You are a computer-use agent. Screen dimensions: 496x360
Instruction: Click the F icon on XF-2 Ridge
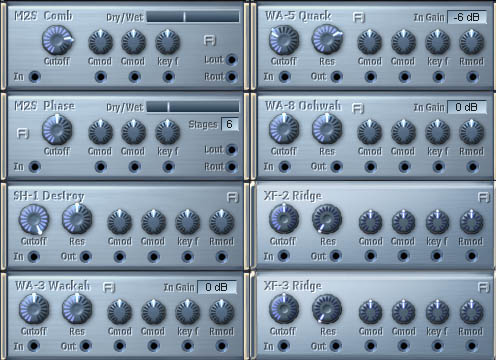pos(484,197)
